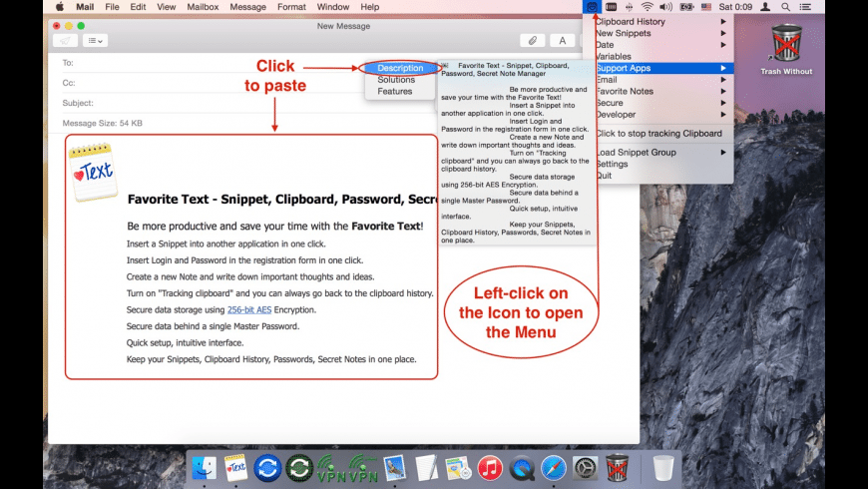The image size is (868, 489).
Task: Click the battery status icon in menu bar
Action: pos(686,7)
